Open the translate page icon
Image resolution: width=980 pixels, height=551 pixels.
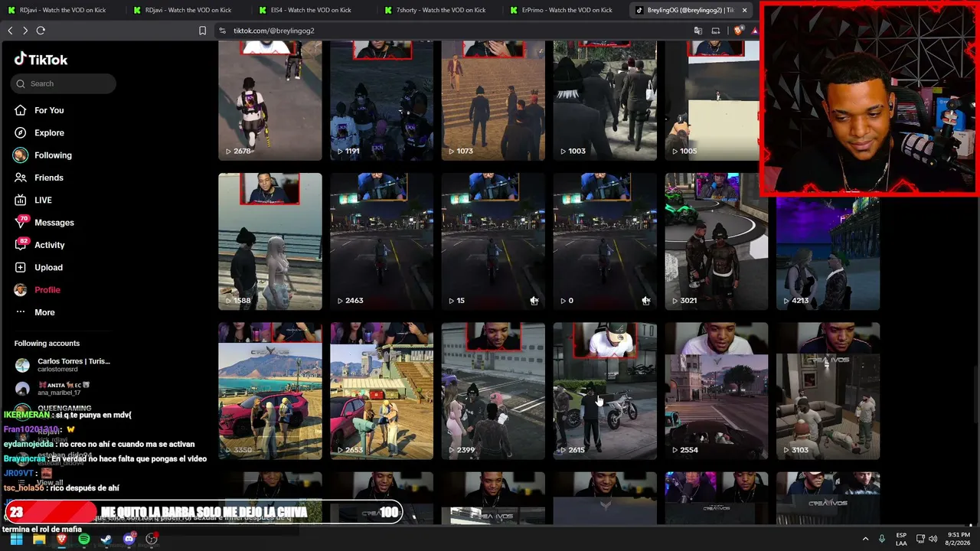[x=697, y=31]
